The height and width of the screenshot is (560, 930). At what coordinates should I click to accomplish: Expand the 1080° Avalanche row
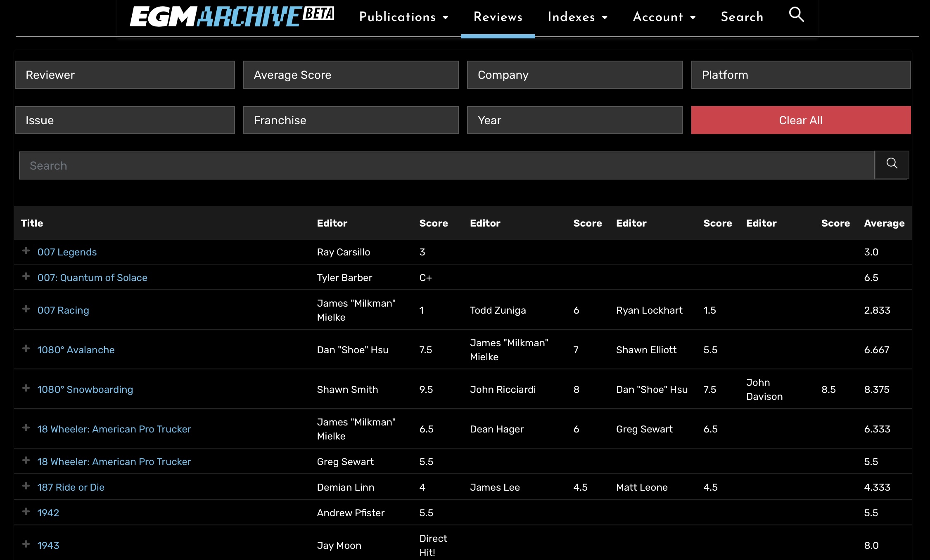26,349
